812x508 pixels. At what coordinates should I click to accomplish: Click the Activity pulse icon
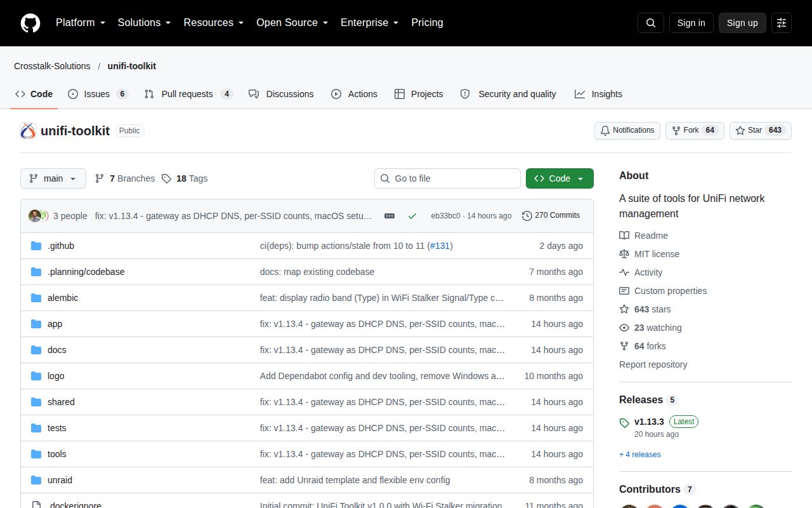(x=624, y=272)
